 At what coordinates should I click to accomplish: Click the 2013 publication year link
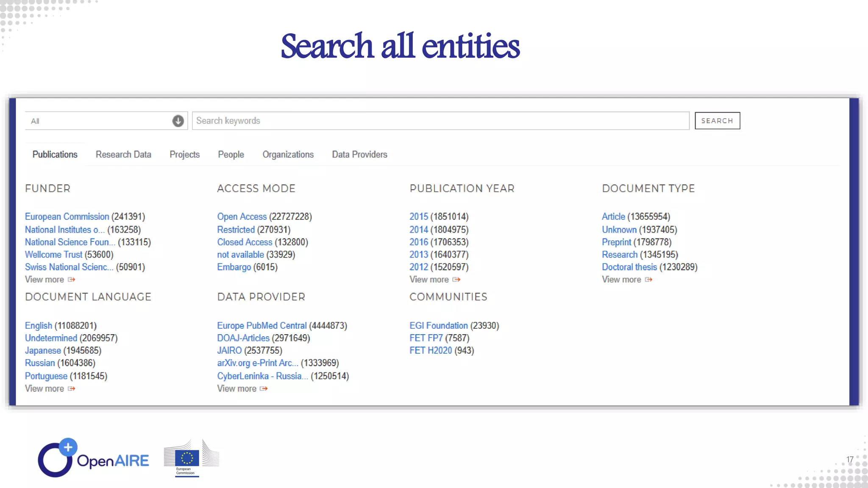419,255
